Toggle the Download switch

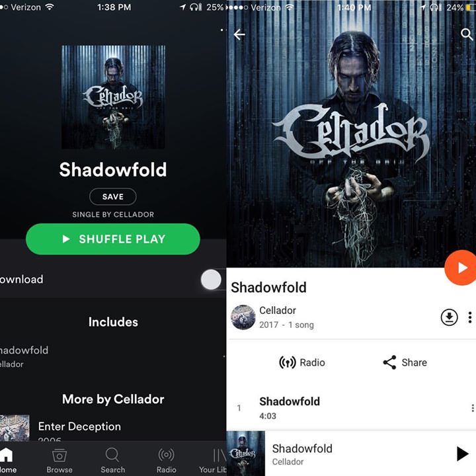213,279
